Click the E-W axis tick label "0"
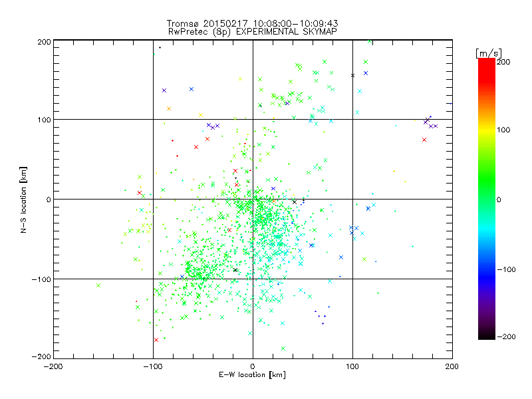Viewport: 532px width, 399px height. pyautogui.click(x=253, y=366)
